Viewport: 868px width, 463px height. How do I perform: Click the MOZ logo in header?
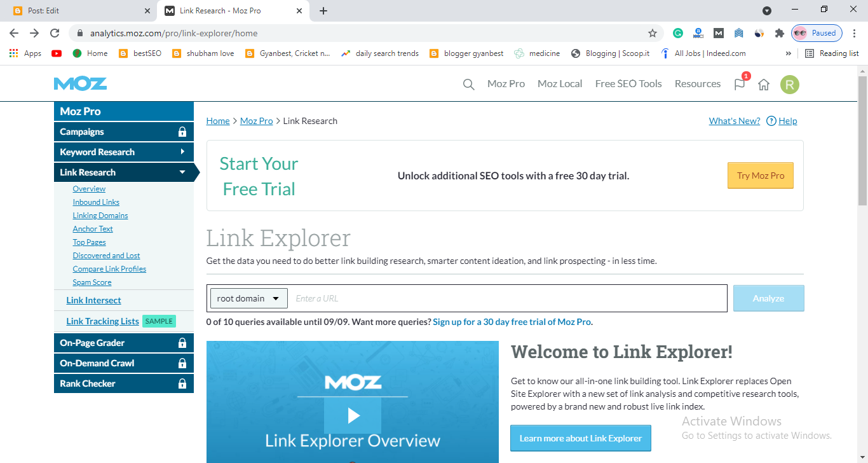point(80,84)
